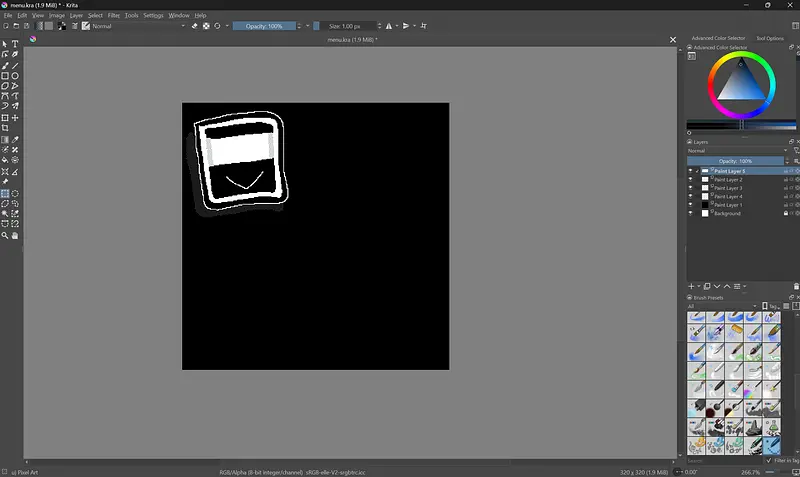Select the Text tool in the toolbox
This screenshot has height=477, width=800.
15,44
